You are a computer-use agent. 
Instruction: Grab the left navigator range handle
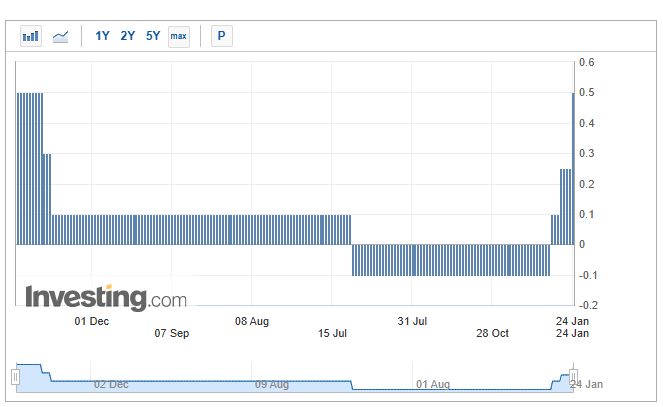coord(15,376)
